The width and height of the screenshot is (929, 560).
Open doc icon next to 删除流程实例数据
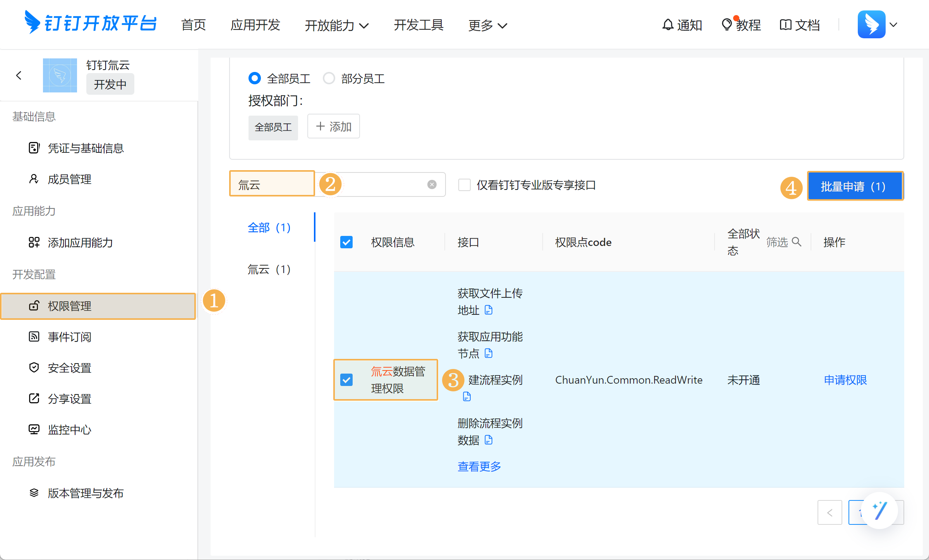(x=488, y=440)
